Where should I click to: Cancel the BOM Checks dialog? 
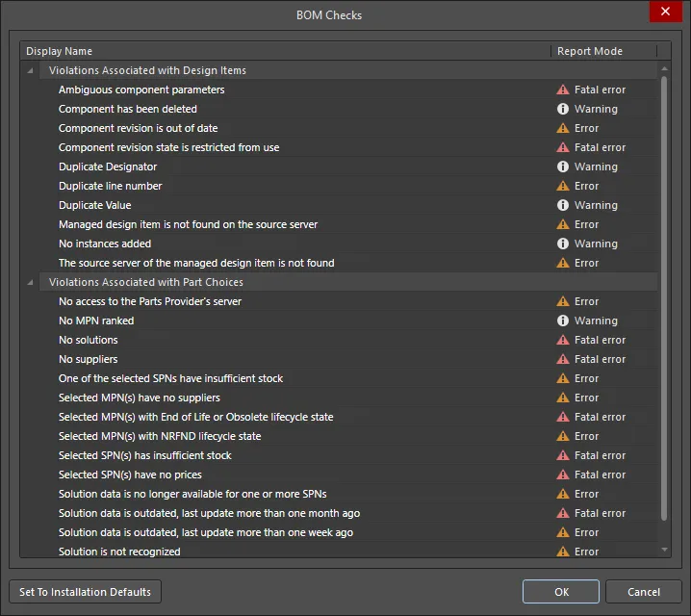tap(644, 592)
